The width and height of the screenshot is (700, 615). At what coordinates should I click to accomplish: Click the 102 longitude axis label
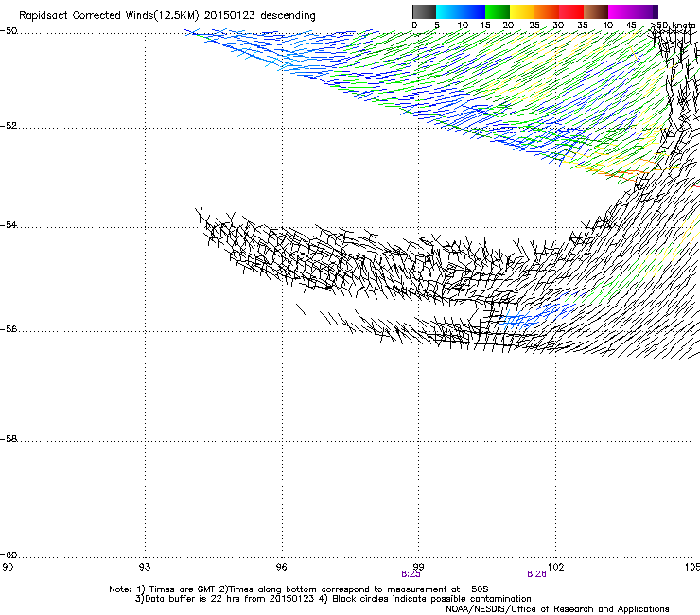555,567
